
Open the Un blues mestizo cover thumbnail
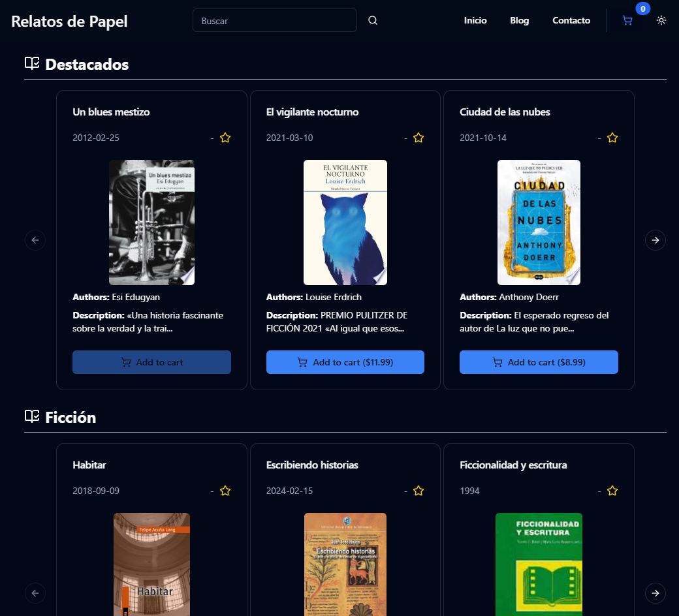(x=151, y=223)
